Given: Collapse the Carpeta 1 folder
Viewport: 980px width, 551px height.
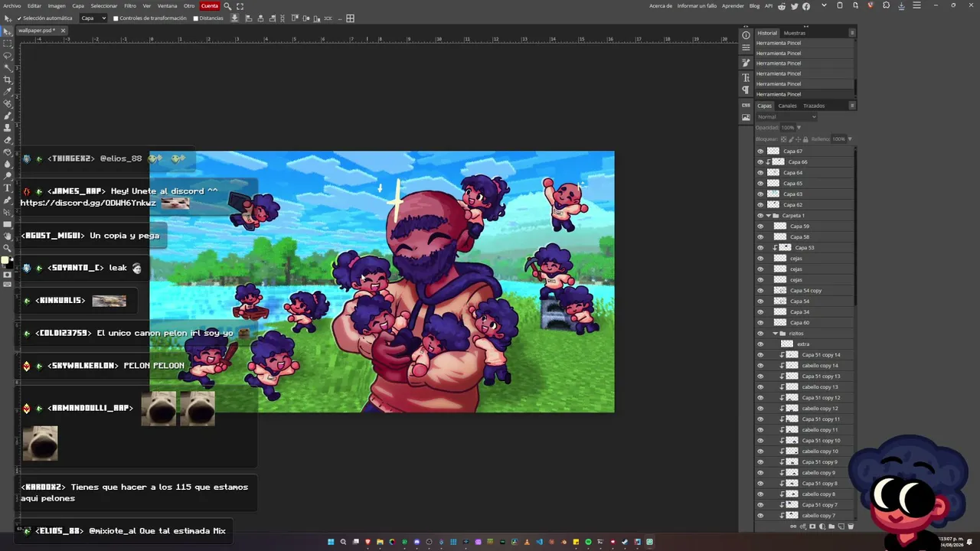Looking at the screenshot, I should (769, 216).
